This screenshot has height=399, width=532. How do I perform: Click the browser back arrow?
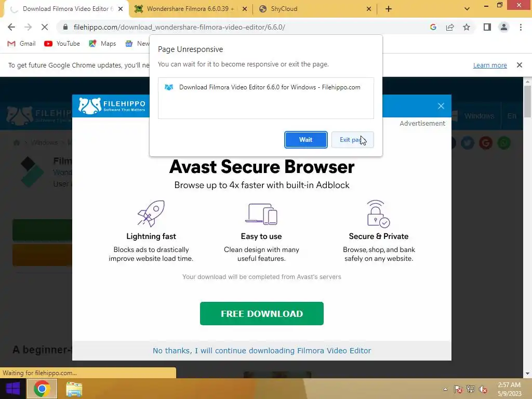coord(11,27)
